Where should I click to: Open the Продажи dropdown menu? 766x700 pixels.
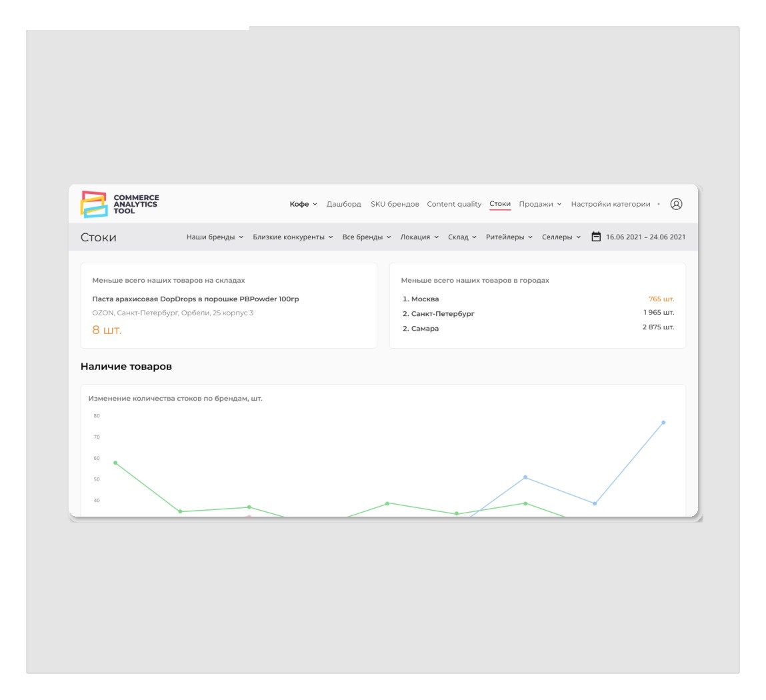pyautogui.click(x=540, y=204)
